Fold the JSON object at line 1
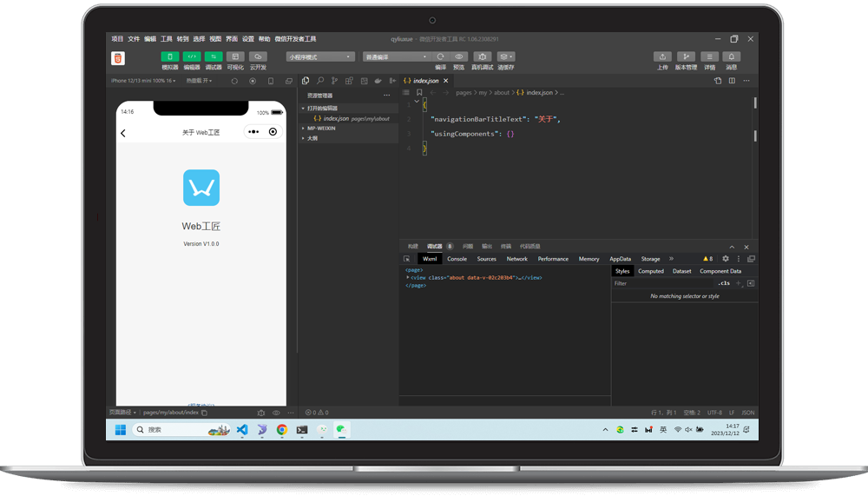 tap(417, 102)
